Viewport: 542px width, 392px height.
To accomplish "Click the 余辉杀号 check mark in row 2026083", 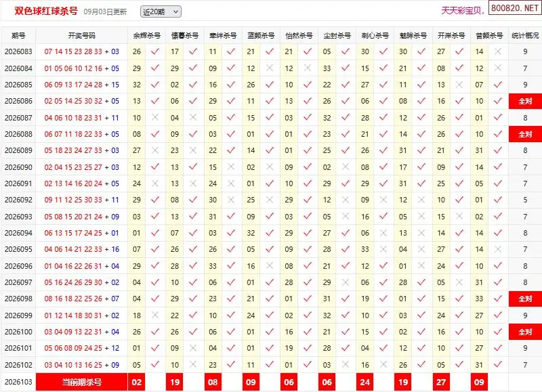I will point(155,51).
